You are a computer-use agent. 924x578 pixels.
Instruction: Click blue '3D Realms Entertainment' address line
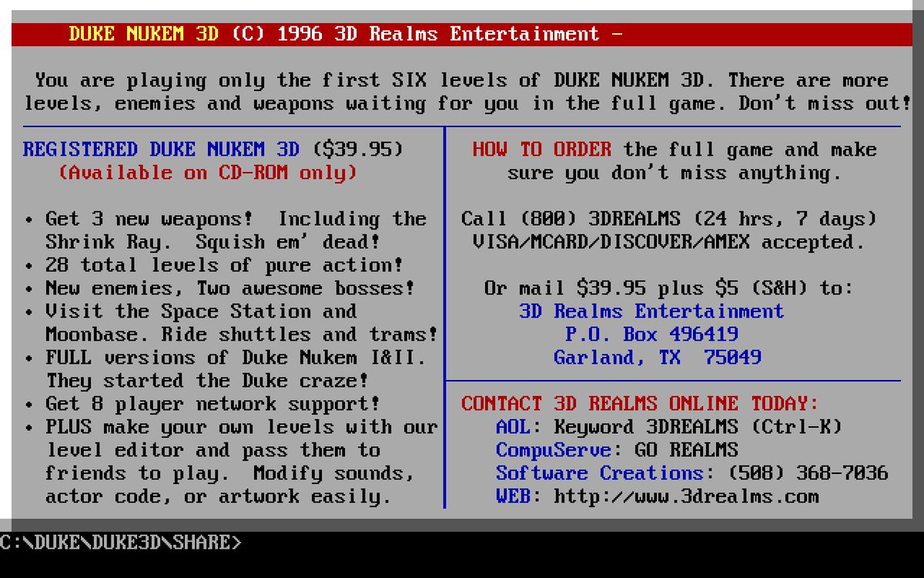click(651, 311)
